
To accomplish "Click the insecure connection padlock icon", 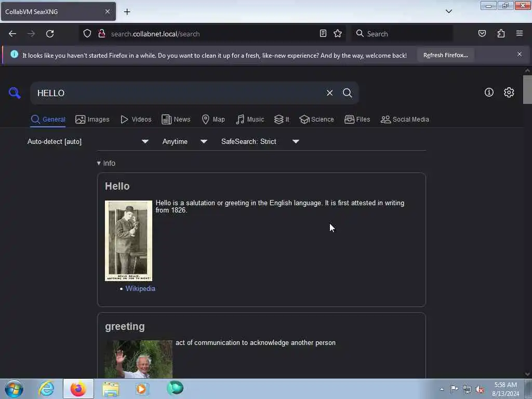I will (101, 34).
